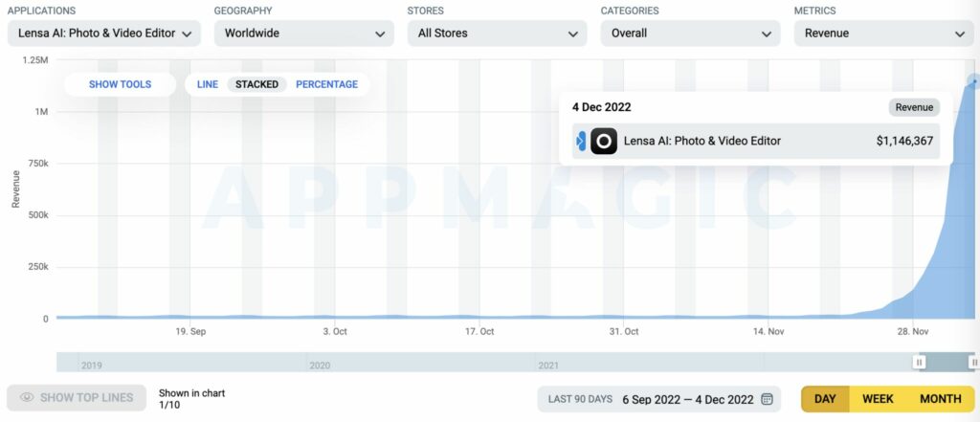Click the Show Tools button
980x422 pixels.
tap(120, 84)
